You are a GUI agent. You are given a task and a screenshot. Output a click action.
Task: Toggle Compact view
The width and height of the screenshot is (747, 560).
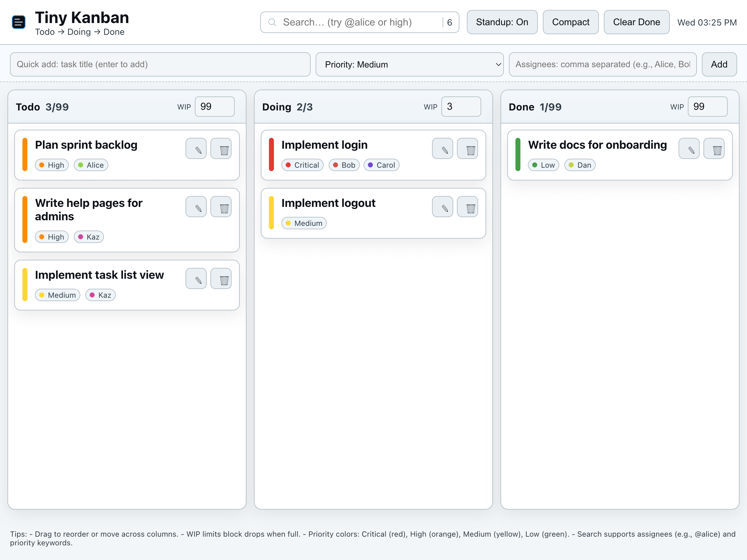pyautogui.click(x=571, y=22)
